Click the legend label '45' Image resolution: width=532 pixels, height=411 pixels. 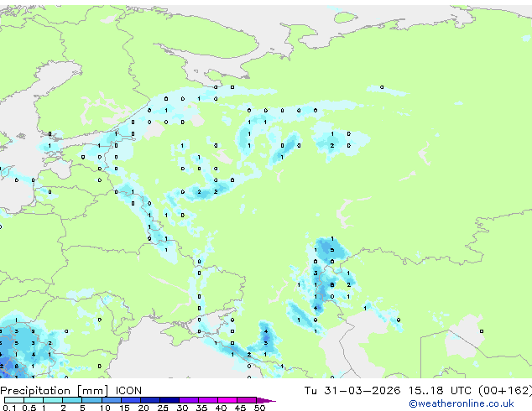pyautogui.click(x=240, y=408)
